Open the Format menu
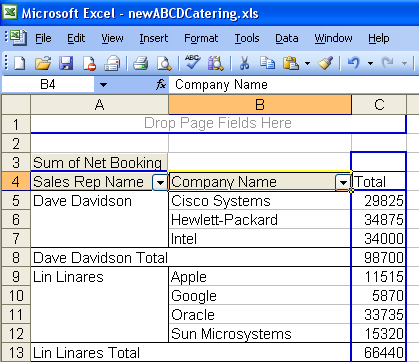419x362 pixels. pos(201,38)
